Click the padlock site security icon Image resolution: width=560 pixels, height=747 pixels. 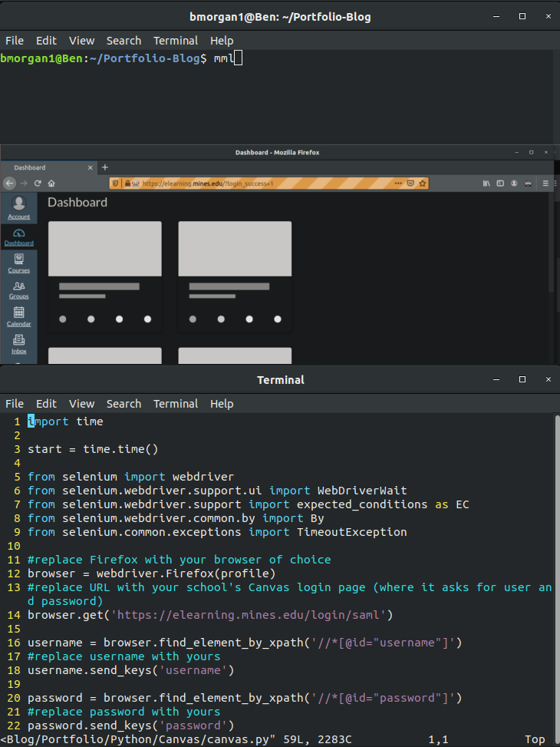127,183
